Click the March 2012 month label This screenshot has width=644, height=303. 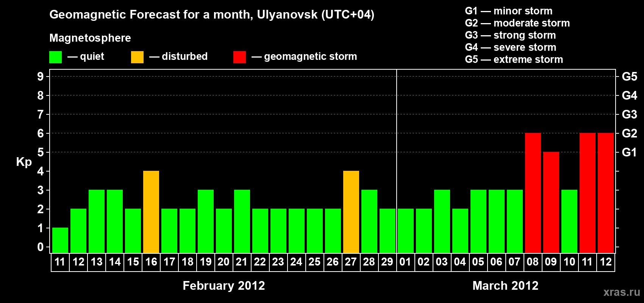click(505, 286)
